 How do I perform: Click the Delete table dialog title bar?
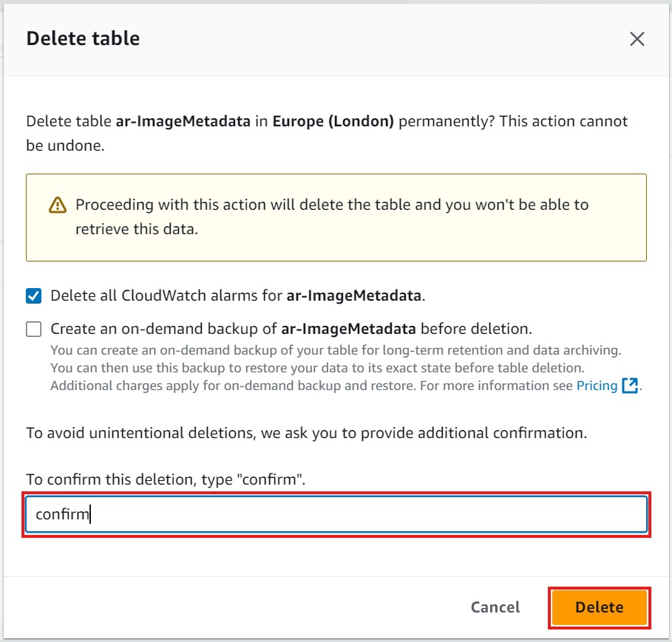click(83, 38)
